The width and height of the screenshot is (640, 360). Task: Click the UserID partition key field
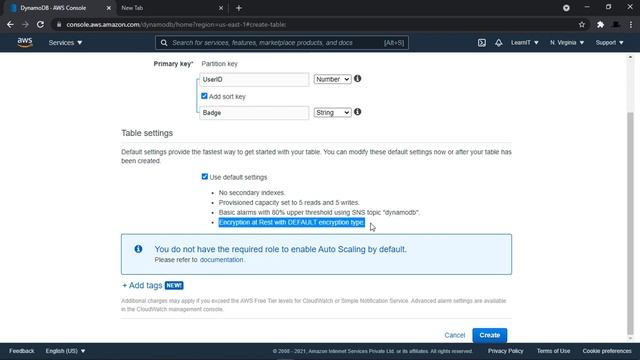tap(254, 80)
